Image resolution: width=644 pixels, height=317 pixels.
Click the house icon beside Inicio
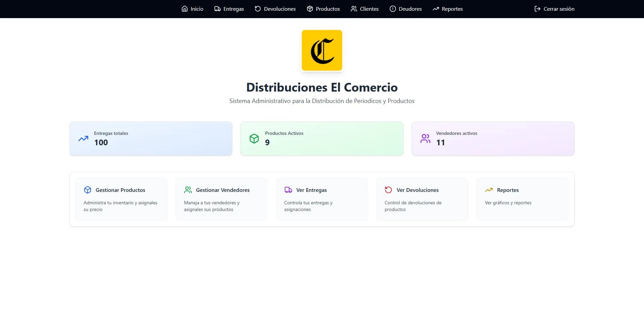tap(185, 9)
